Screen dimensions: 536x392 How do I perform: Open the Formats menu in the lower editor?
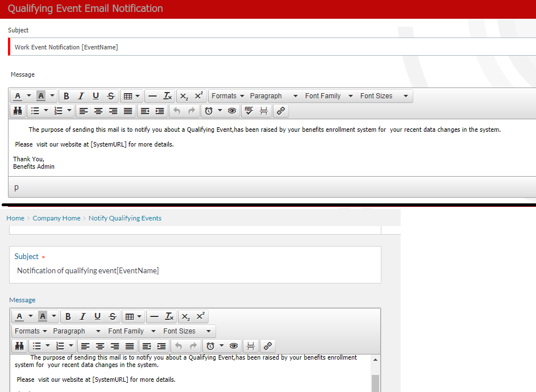(x=31, y=331)
